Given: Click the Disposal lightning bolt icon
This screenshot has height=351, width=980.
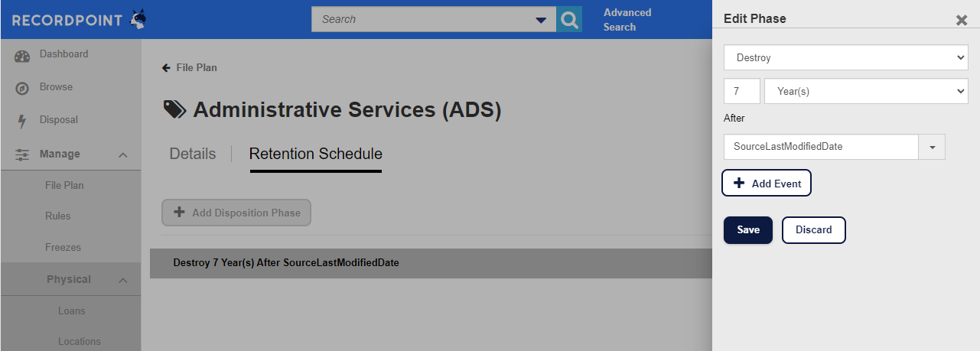Looking at the screenshot, I should tap(22, 121).
